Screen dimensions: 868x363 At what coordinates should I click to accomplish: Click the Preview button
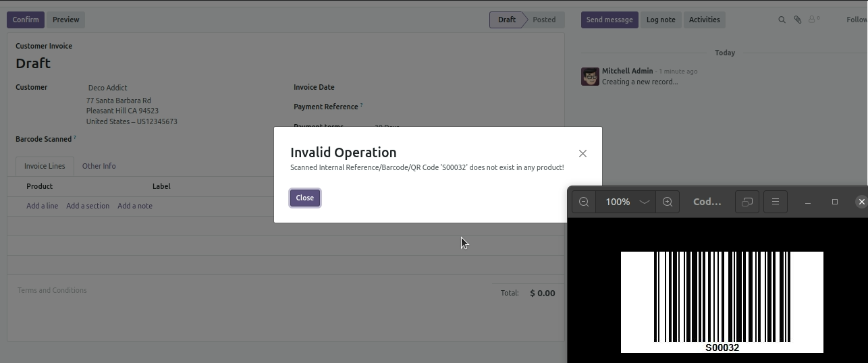pyautogui.click(x=65, y=20)
